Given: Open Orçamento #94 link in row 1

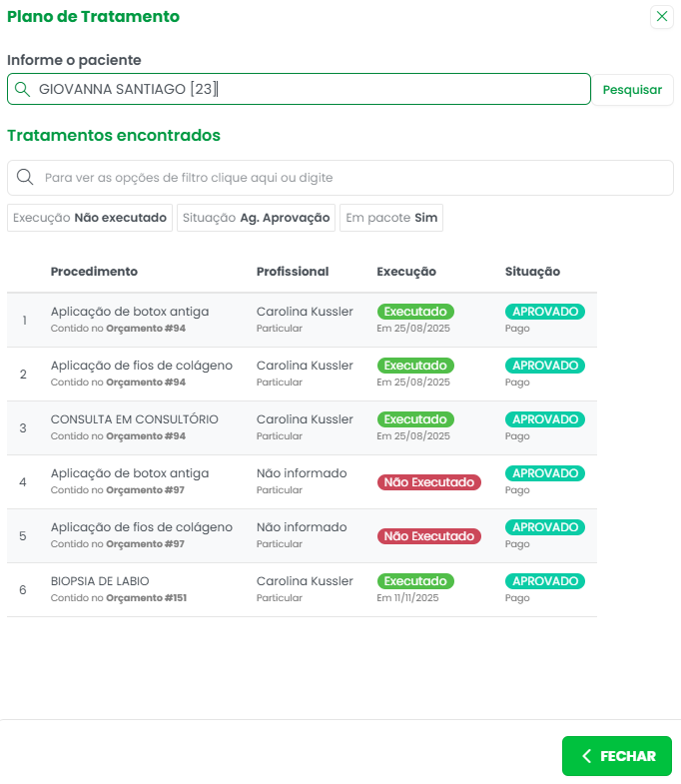Looking at the screenshot, I should (x=146, y=328).
